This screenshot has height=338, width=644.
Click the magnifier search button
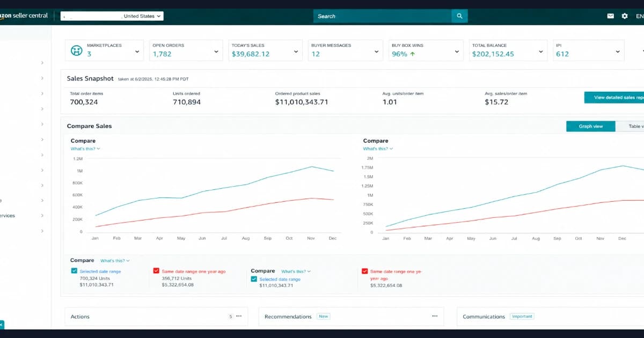[459, 16]
